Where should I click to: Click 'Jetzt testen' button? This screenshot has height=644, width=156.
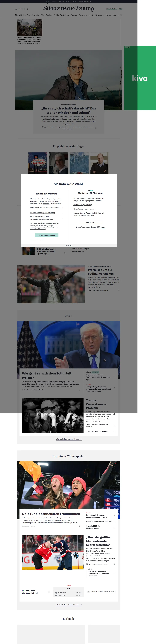click(90, 222)
